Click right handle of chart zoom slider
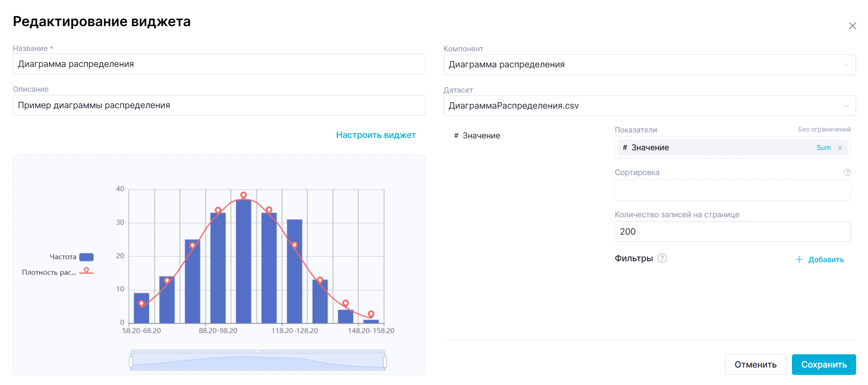 (385, 362)
